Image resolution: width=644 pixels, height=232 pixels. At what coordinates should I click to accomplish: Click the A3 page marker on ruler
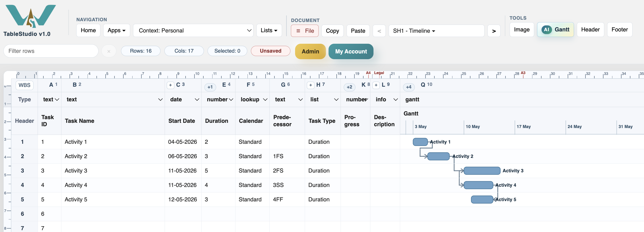523,73
